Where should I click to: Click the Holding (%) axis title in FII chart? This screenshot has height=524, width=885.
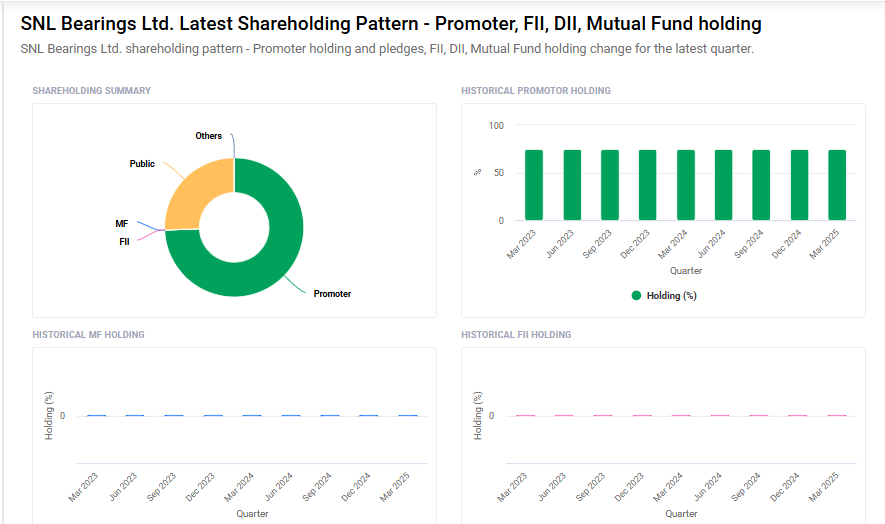click(478, 416)
